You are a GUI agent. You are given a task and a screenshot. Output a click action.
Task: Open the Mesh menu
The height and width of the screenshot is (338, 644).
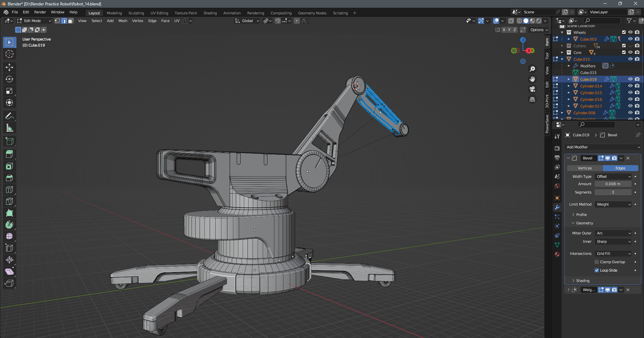coord(123,21)
